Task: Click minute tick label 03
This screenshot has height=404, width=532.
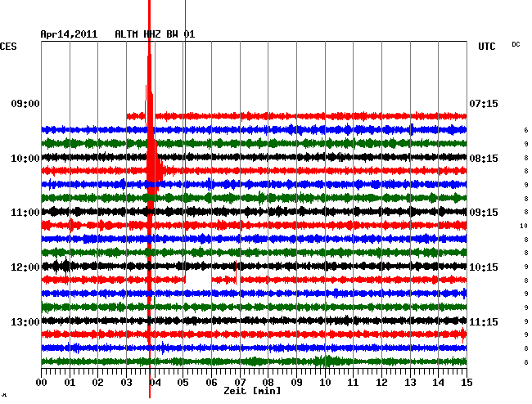Action: click(126, 383)
